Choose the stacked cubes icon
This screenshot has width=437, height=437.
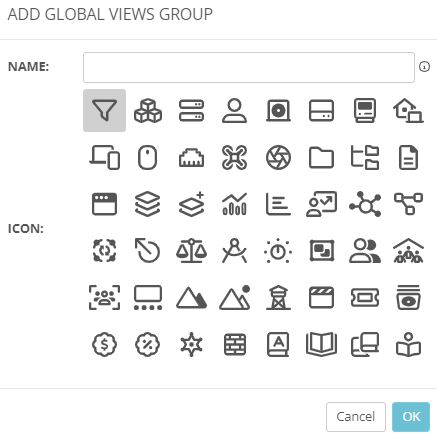[148, 110]
